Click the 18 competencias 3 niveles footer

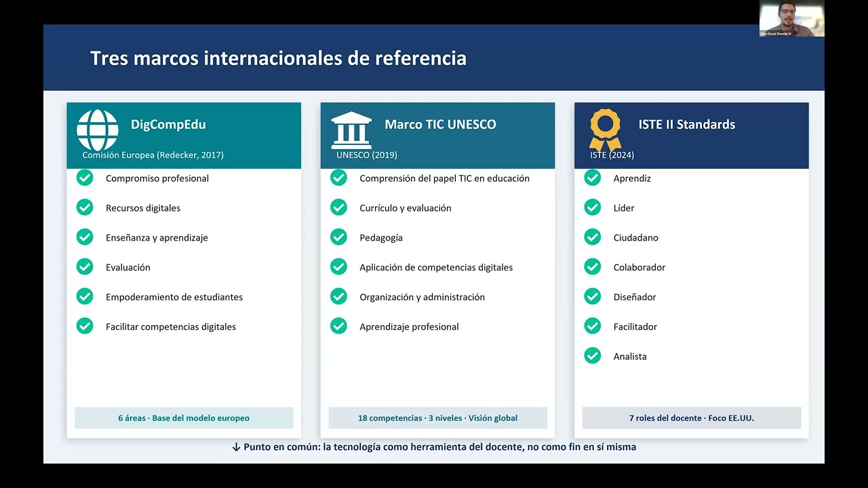point(437,418)
